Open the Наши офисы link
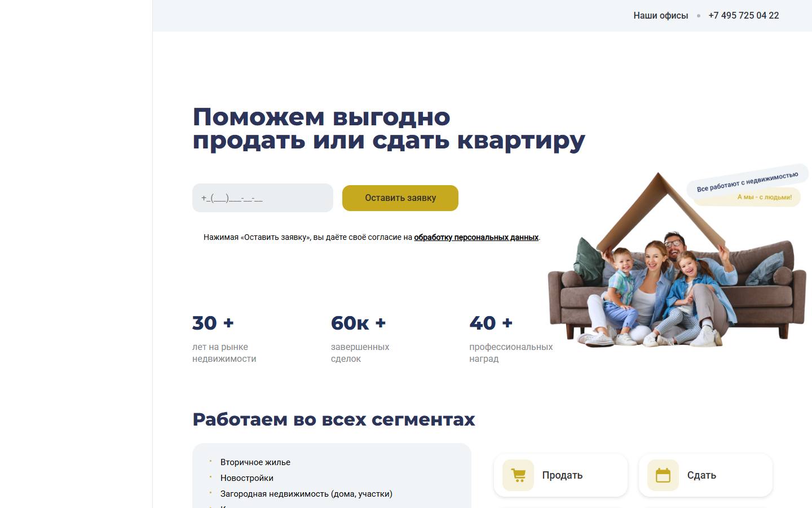This screenshot has height=508, width=812. point(660,16)
